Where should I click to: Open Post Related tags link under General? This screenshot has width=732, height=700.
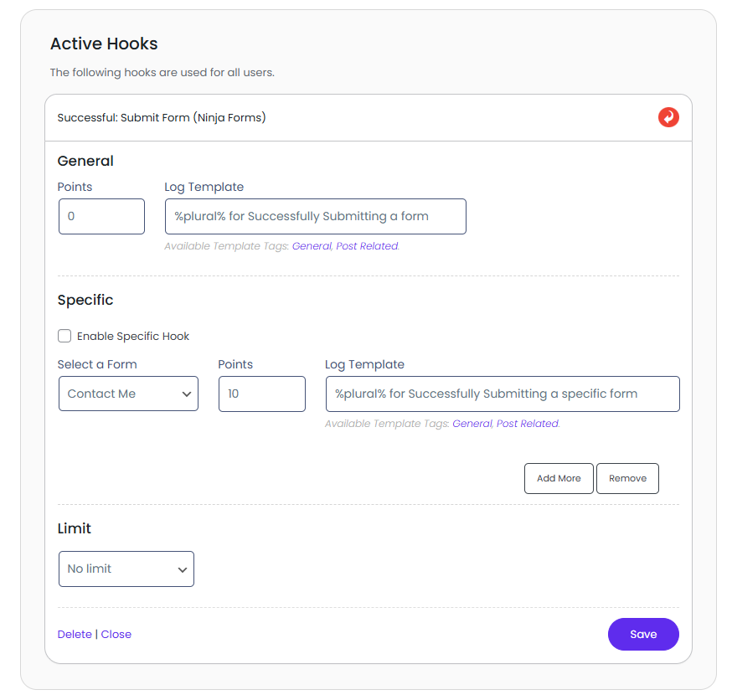coord(367,246)
